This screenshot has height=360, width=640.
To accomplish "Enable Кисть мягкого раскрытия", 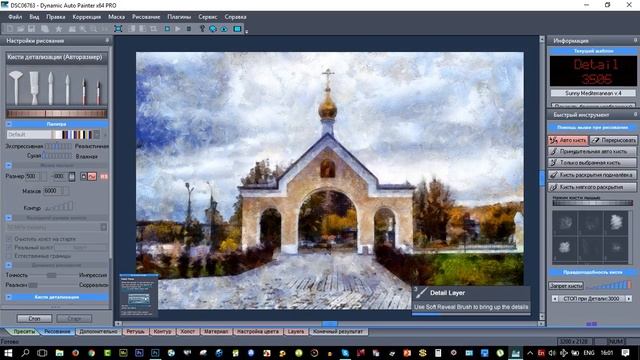I will 592,187.
